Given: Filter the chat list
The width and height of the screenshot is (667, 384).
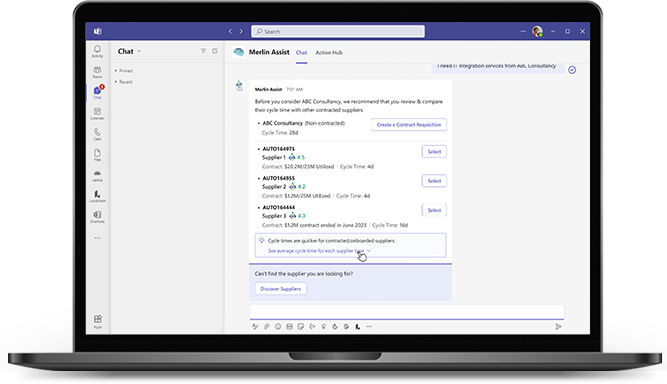Looking at the screenshot, I should click(203, 51).
